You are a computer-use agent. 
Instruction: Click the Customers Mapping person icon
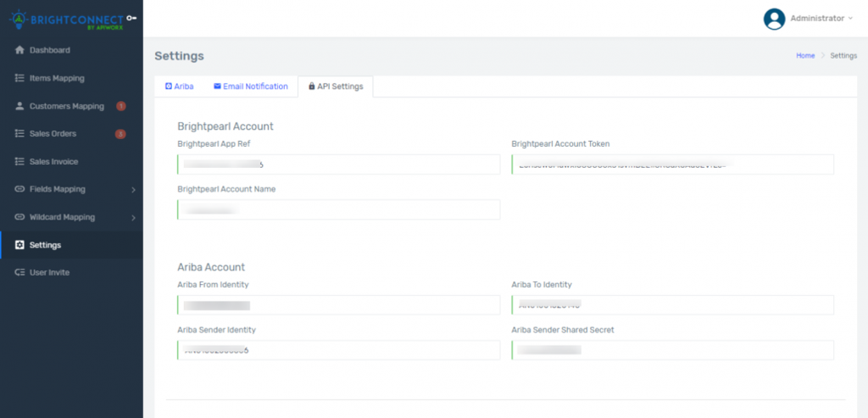point(20,106)
